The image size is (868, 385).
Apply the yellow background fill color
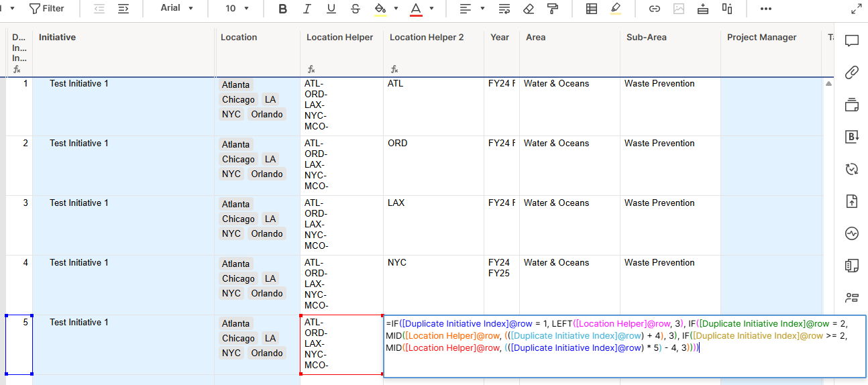coord(380,8)
